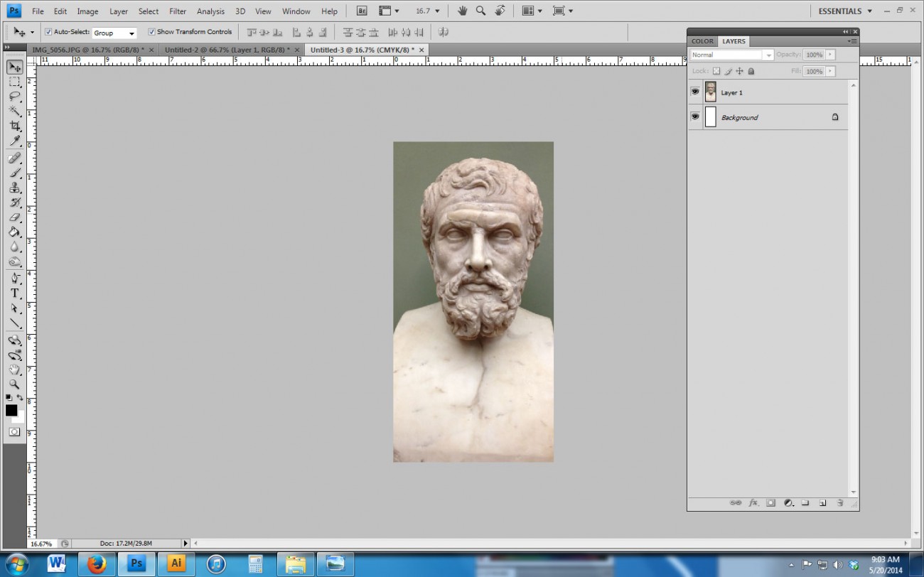Image resolution: width=924 pixels, height=577 pixels.
Task: Open the Filter menu
Action: pyautogui.click(x=177, y=11)
